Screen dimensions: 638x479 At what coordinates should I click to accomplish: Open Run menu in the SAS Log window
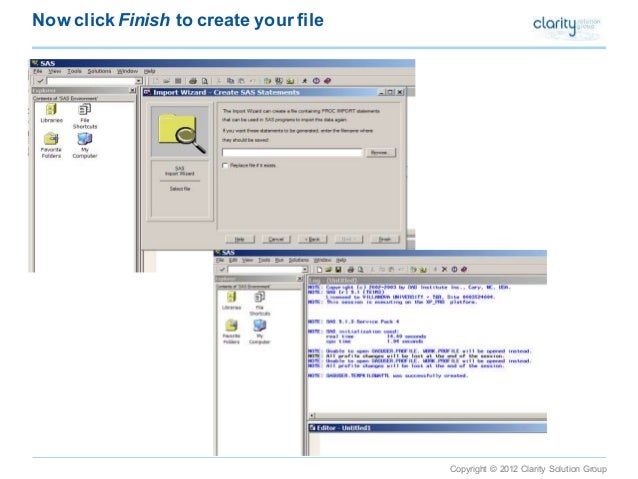pos(279,260)
